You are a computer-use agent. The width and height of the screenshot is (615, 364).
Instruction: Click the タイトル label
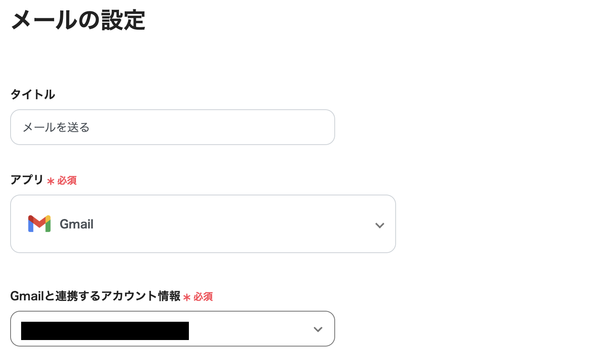click(x=32, y=94)
